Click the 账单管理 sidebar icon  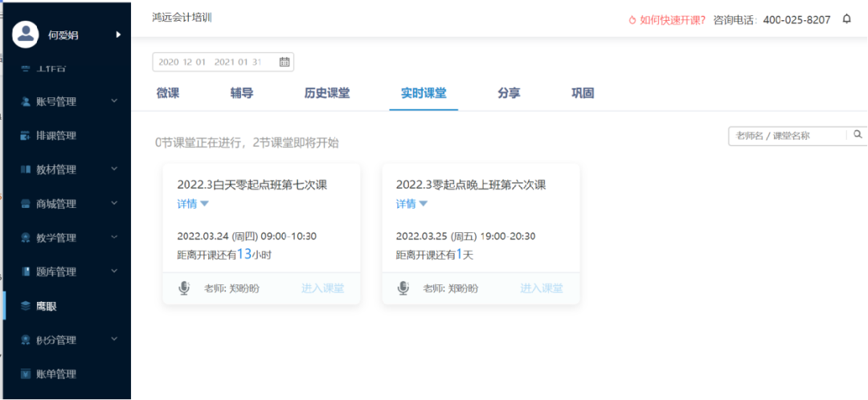25,373
